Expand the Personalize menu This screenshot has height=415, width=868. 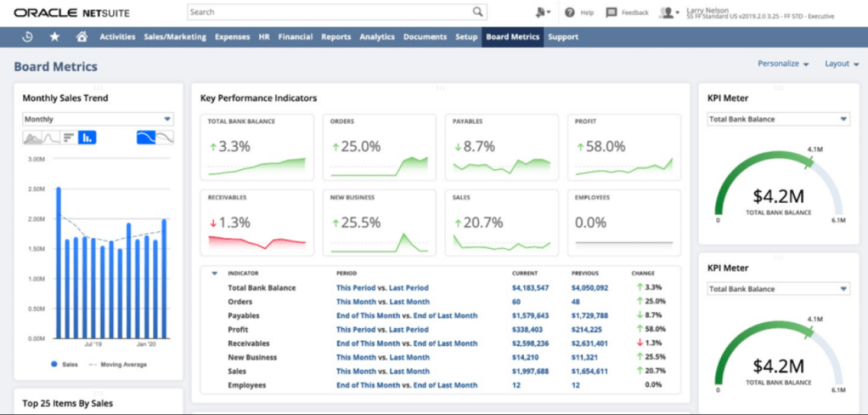(x=783, y=64)
